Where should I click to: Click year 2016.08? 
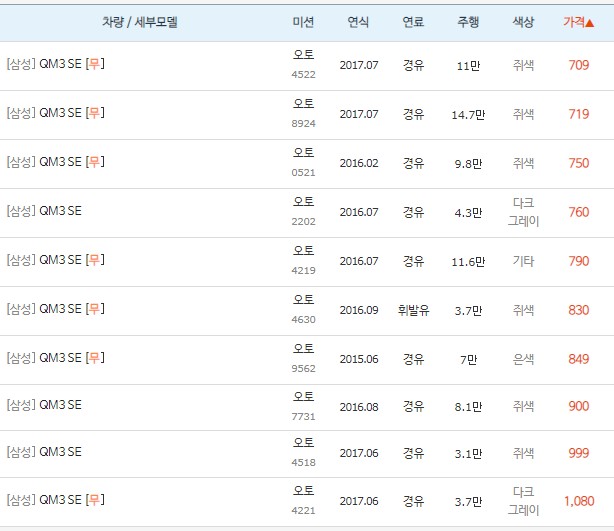coord(359,407)
